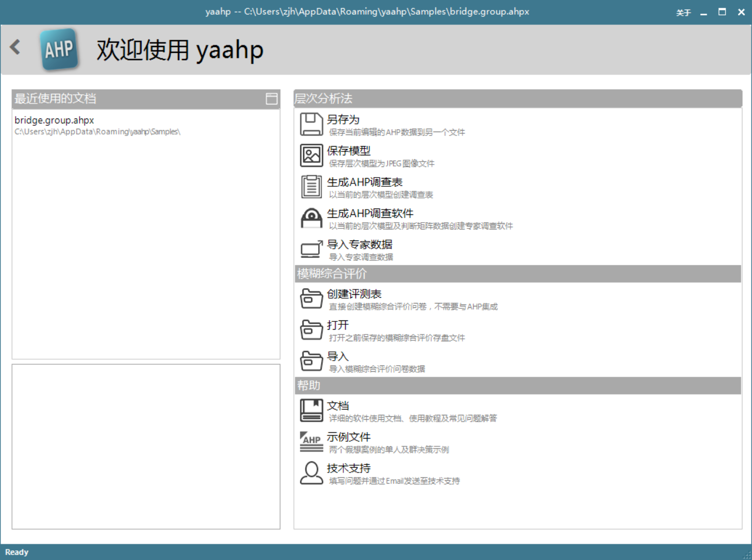The height and width of the screenshot is (560, 752).
Task: Click the 层次分析法 section header
Action: pos(518,98)
